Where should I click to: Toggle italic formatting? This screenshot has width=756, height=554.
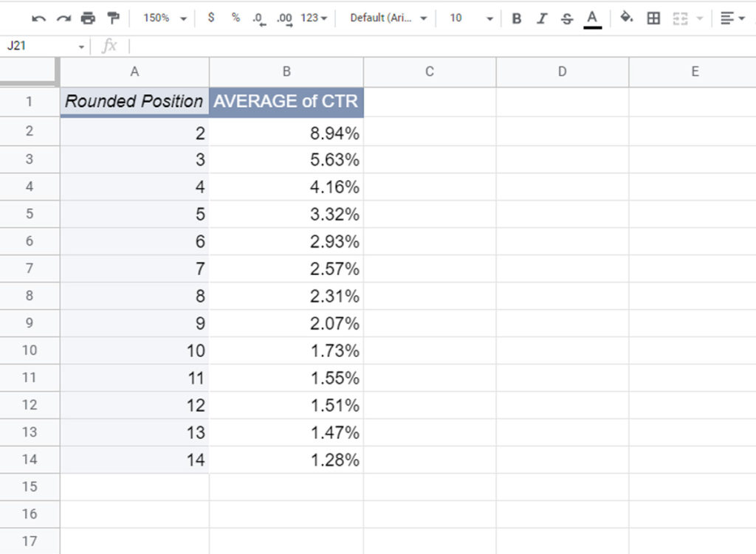541,18
